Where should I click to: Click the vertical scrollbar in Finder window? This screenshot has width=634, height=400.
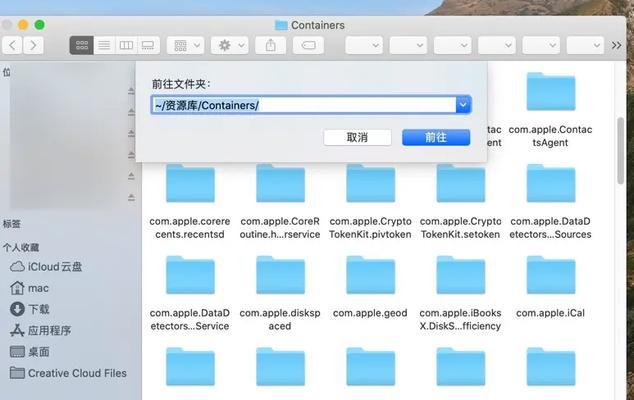[621, 150]
